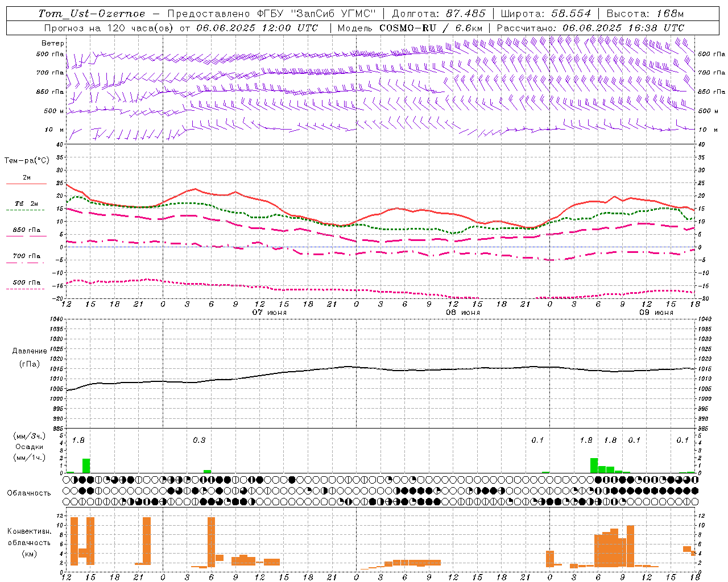Select the longitude value Долгота: 87.485
The image size is (728, 582).
click(x=439, y=14)
